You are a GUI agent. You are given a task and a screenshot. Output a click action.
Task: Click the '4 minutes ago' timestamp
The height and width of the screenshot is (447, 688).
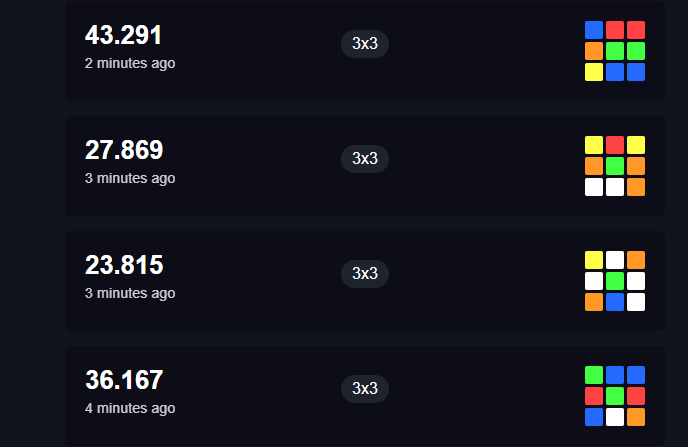(x=130, y=408)
